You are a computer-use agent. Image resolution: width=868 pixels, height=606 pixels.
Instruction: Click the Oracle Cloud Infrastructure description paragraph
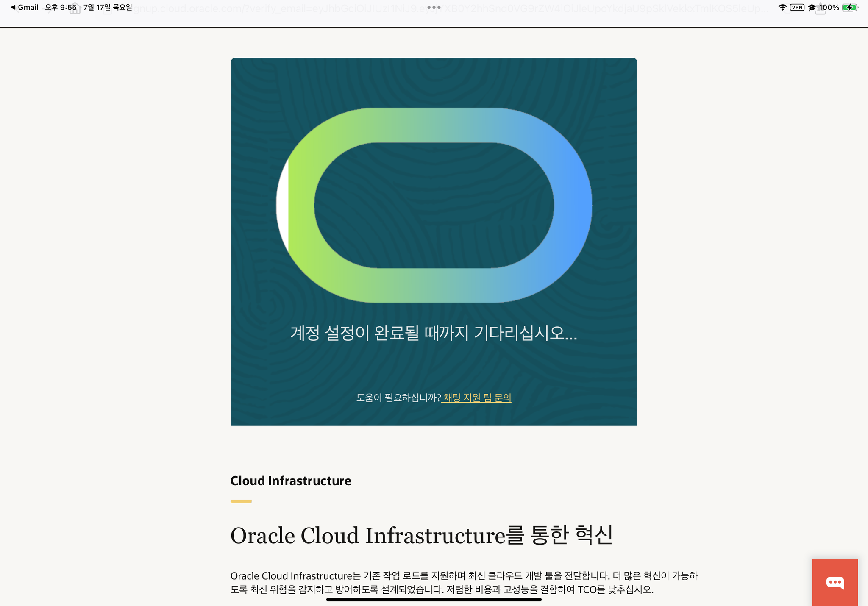pyautogui.click(x=464, y=583)
